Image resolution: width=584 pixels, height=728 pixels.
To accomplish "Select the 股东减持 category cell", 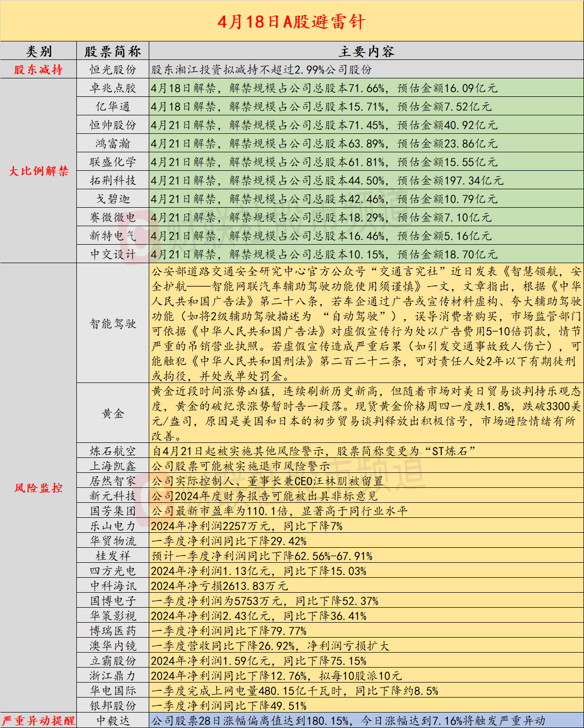I will tap(38, 70).
